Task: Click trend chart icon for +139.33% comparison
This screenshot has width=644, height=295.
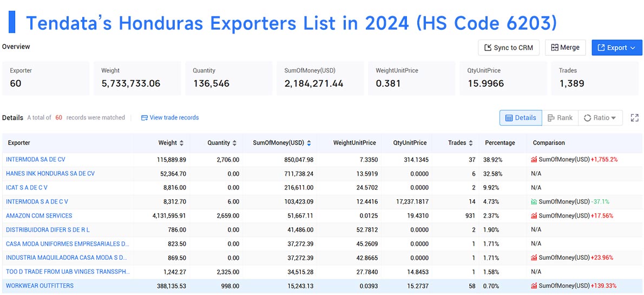Action: [x=534, y=286]
